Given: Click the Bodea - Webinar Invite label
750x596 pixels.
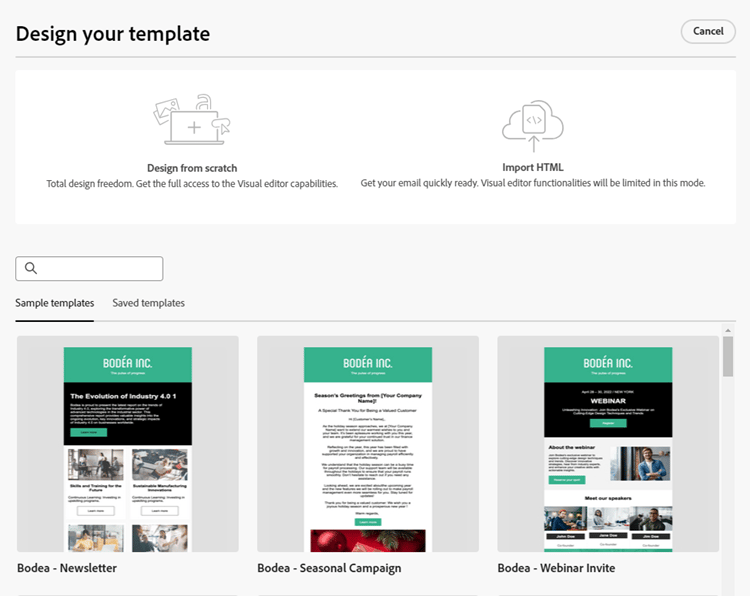Looking at the screenshot, I should pos(556,568).
